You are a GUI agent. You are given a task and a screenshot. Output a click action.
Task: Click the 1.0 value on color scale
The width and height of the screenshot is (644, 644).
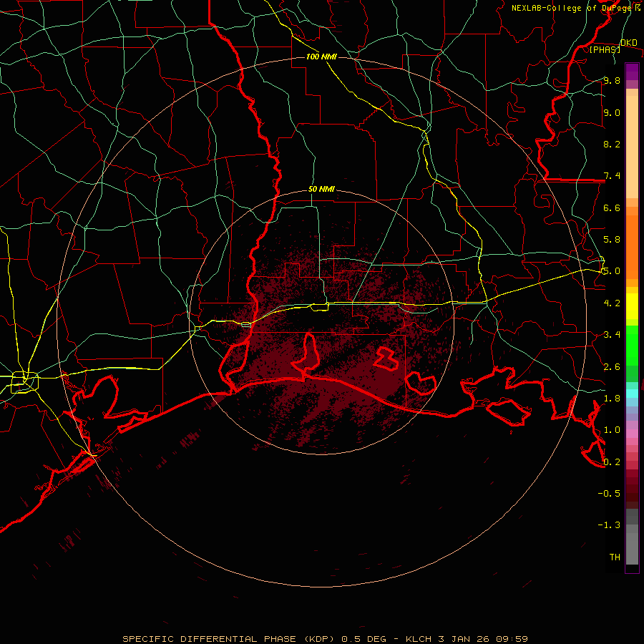[x=612, y=430]
